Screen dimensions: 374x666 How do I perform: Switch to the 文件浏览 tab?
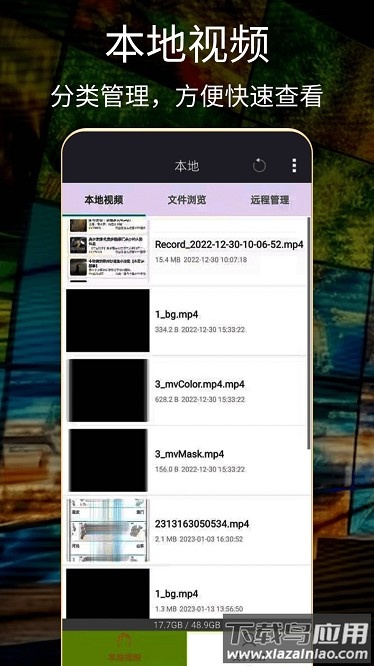point(187,200)
